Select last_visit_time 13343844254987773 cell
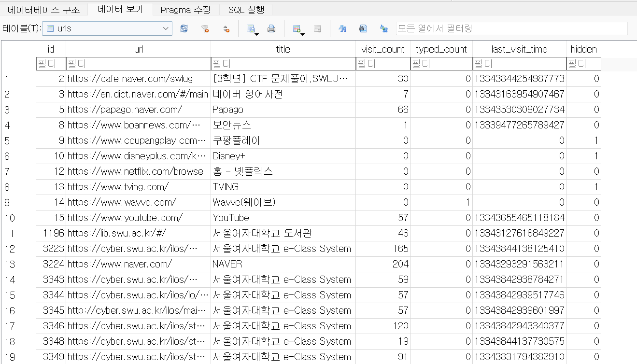This screenshot has height=364, width=637. (x=519, y=79)
